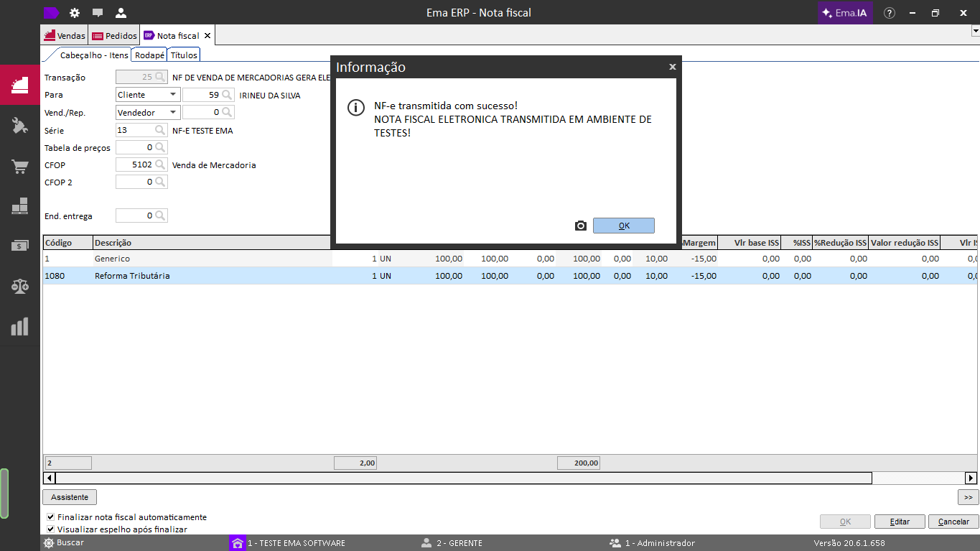This screenshot has width=980, height=551.
Task: Click the Assistente button
Action: (x=70, y=497)
